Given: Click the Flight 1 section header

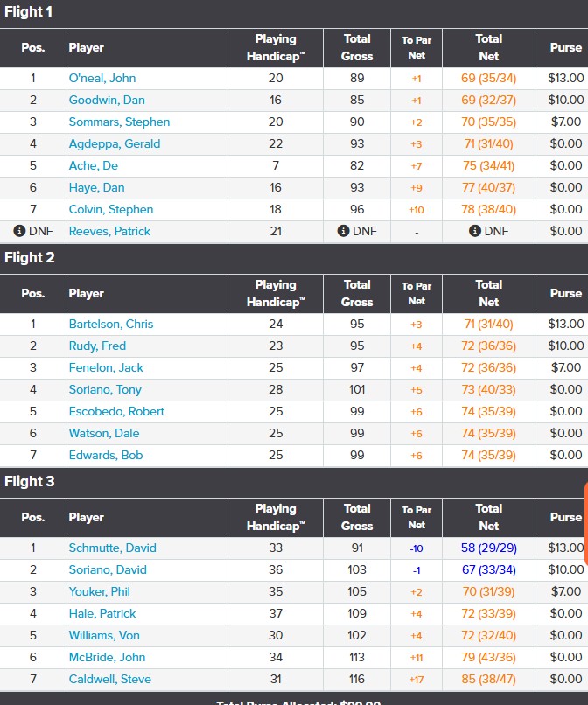Looking at the screenshot, I should point(30,12).
